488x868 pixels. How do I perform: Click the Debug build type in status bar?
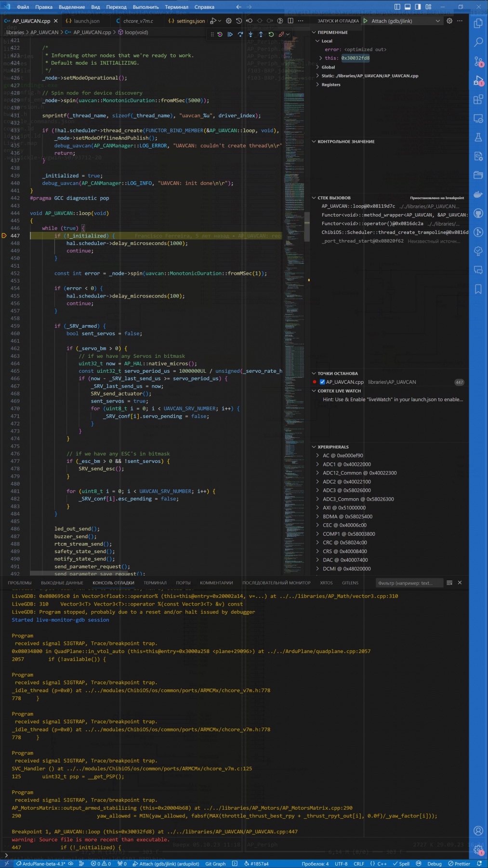click(x=435, y=864)
